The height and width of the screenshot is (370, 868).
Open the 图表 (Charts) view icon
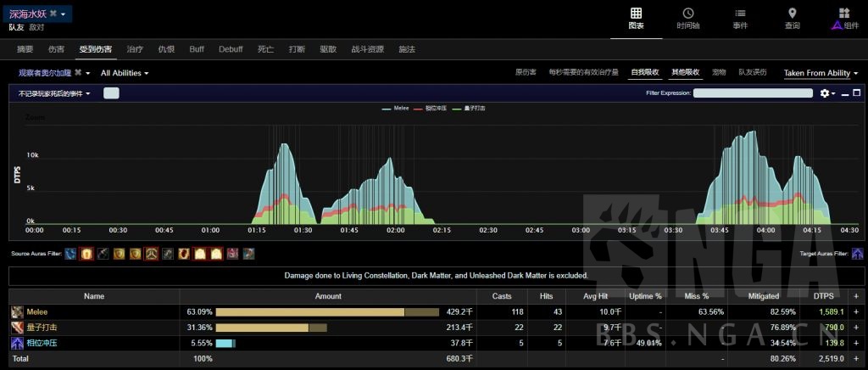pos(636,18)
